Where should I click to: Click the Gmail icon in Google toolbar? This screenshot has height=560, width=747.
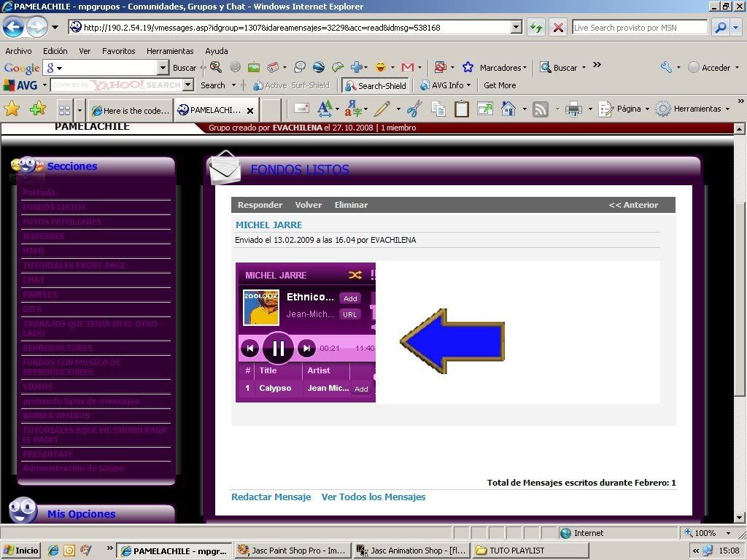pos(407,68)
